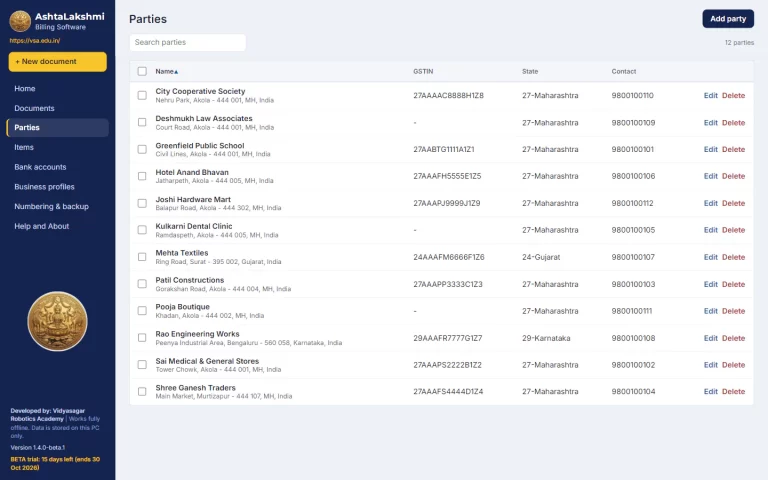Go to Business profiles
Screen dimensions: 768x480
tap(58, 187)
